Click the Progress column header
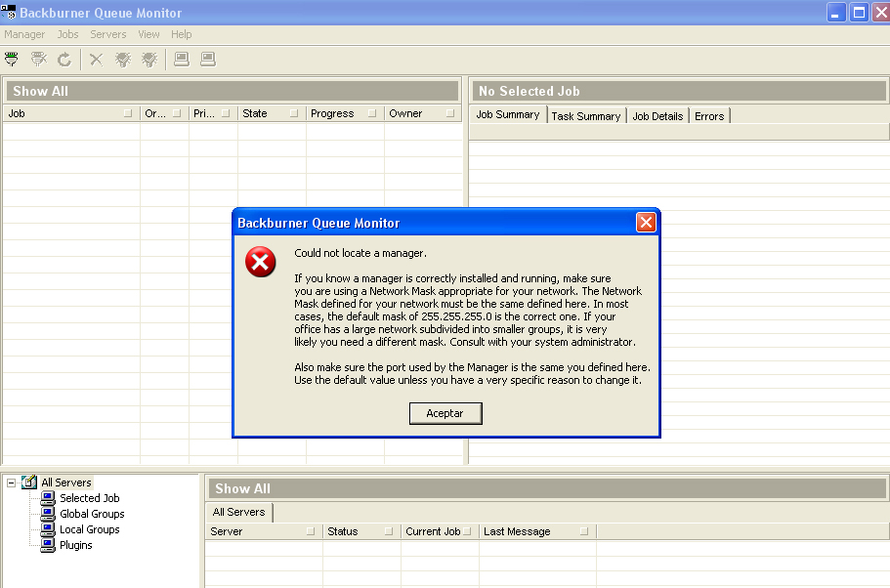This screenshot has width=890, height=588. click(345, 113)
